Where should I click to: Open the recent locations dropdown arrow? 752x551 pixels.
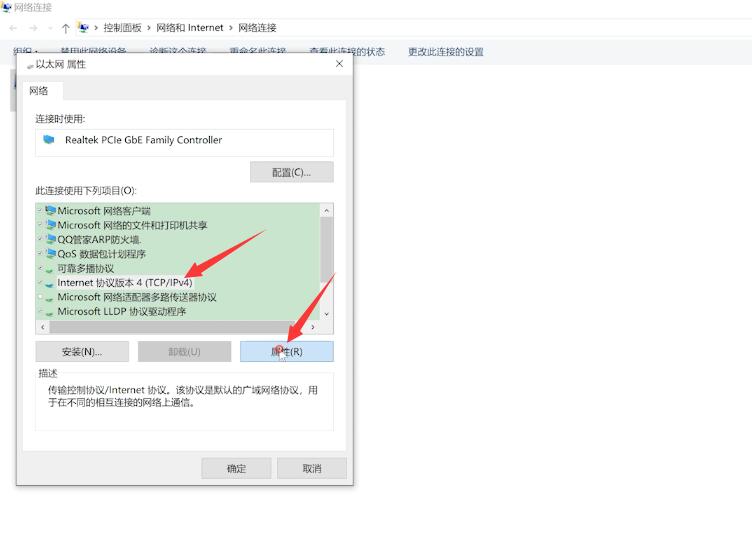pyautogui.click(x=50, y=28)
